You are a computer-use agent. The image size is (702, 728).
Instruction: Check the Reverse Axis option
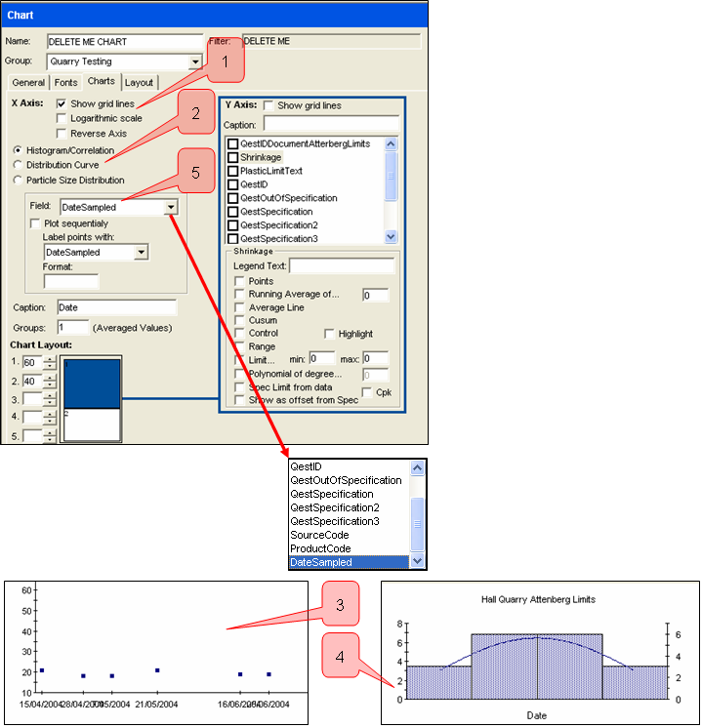tap(62, 133)
